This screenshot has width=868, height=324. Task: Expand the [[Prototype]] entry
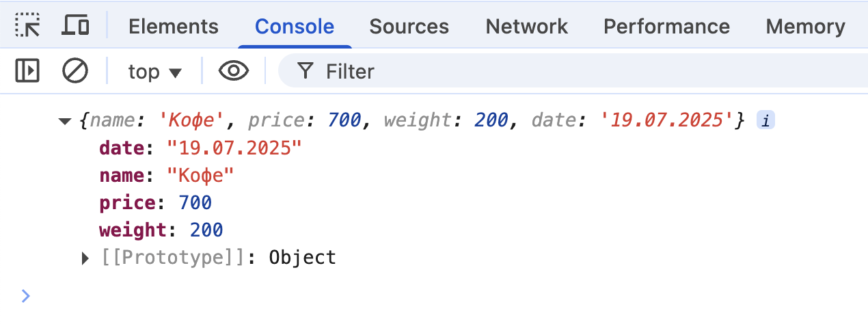[x=85, y=258]
